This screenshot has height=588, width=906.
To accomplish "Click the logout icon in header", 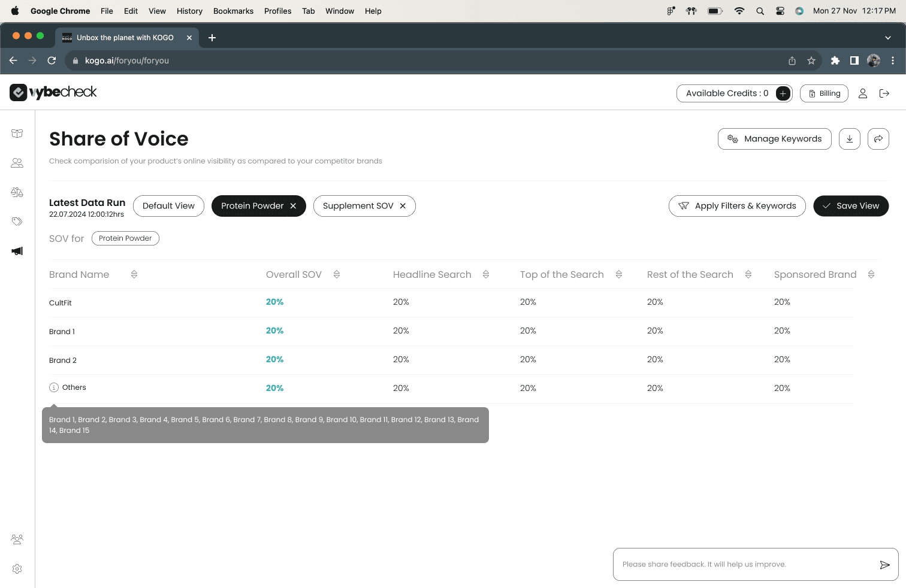I will coord(884,93).
